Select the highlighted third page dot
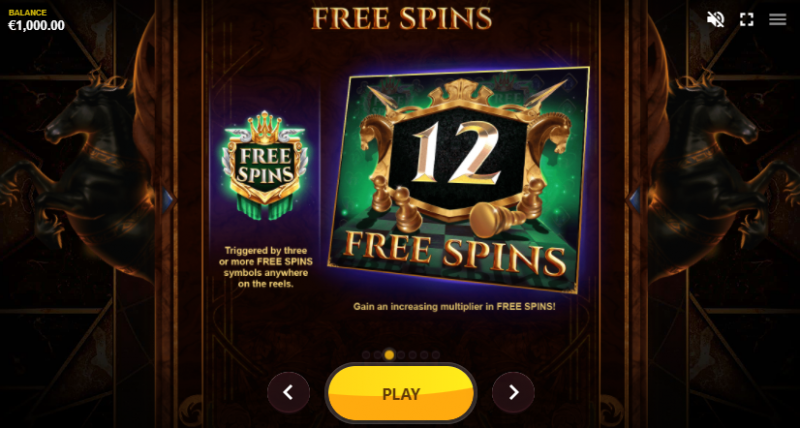The width and height of the screenshot is (800, 428). pos(389,355)
